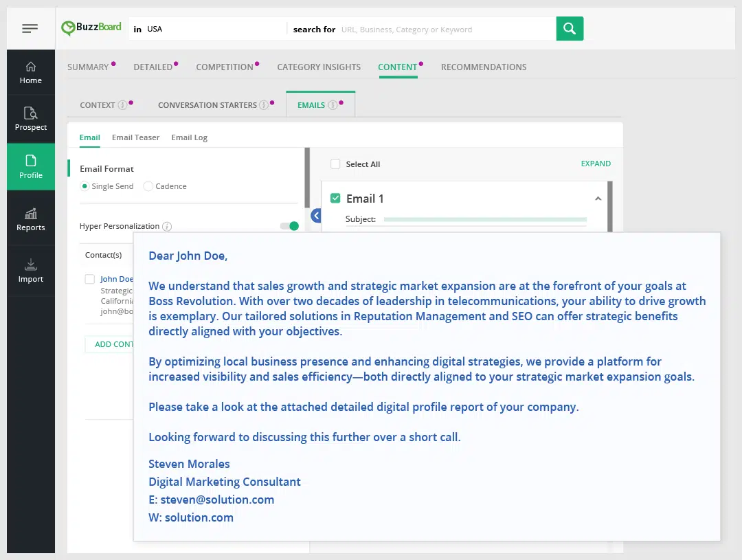
Task: Click info icon next to Hyper Personalization
Action: (167, 227)
